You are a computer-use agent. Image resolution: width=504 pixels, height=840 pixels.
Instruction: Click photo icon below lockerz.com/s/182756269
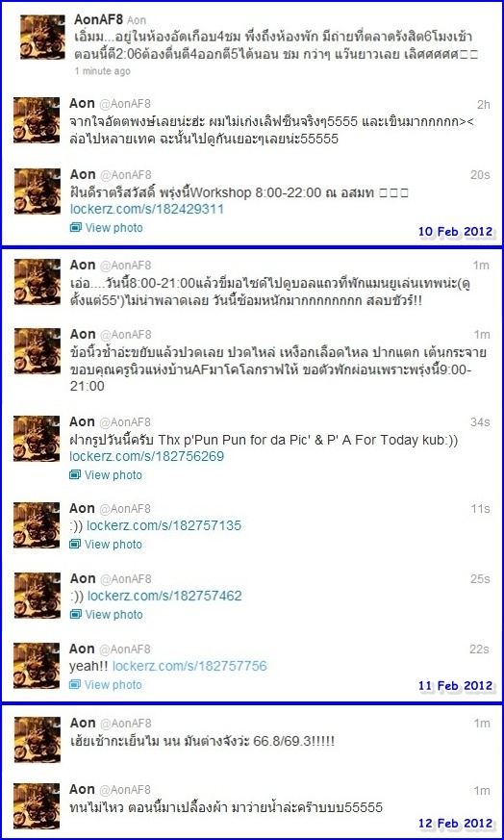click(x=76, y=475)
